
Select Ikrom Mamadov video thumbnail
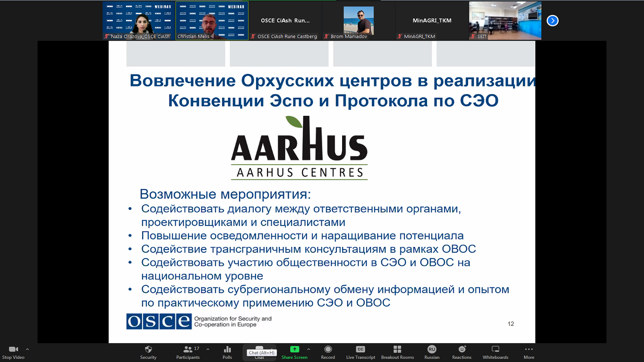point(358,21)
